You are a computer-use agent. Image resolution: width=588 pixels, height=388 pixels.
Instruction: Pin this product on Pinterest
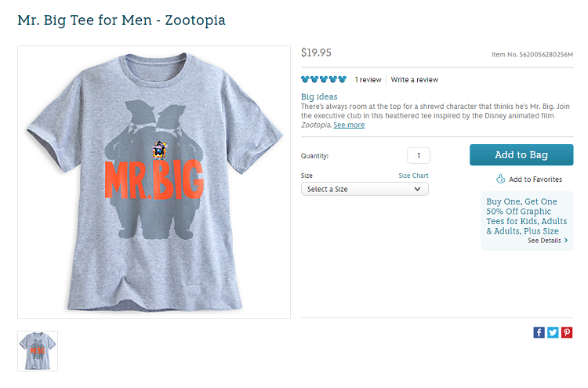tap(567, 332)
